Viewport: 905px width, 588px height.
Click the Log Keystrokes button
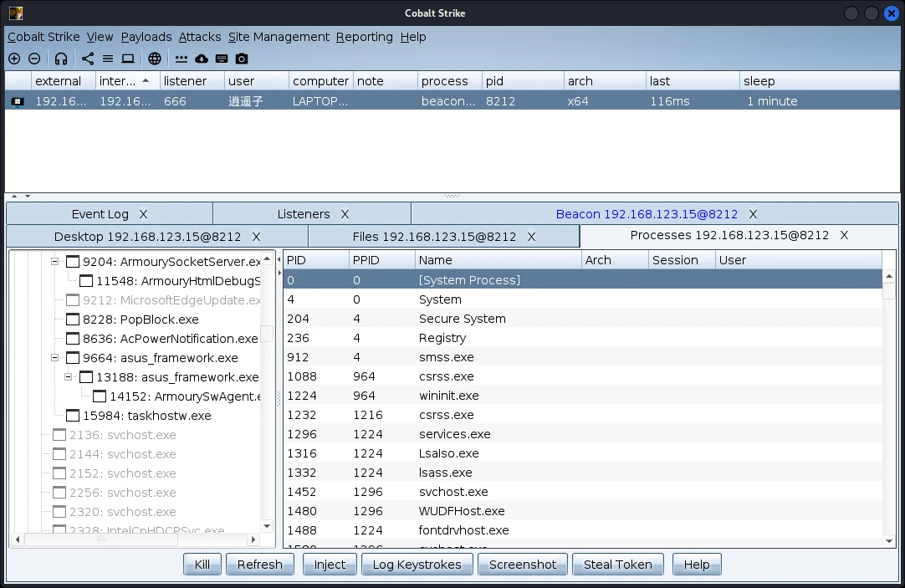pyautogui.click(x=417, y=565)
